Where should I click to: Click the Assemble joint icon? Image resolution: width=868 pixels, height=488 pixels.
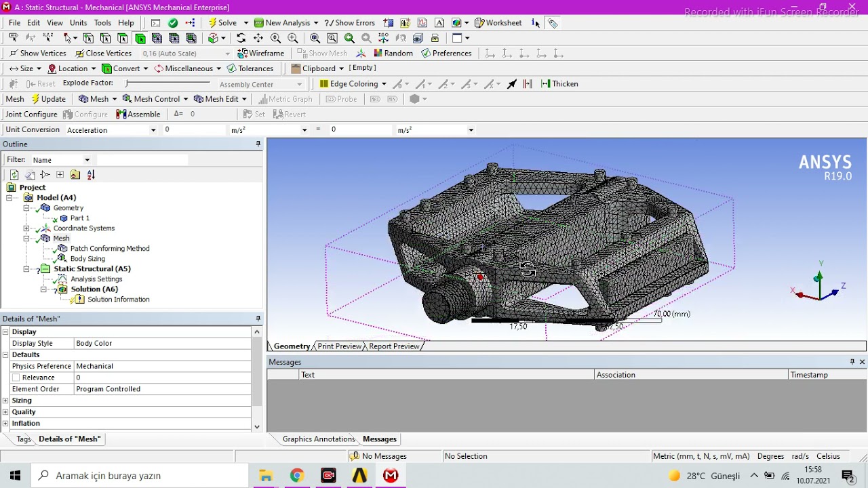click(139, 115)
